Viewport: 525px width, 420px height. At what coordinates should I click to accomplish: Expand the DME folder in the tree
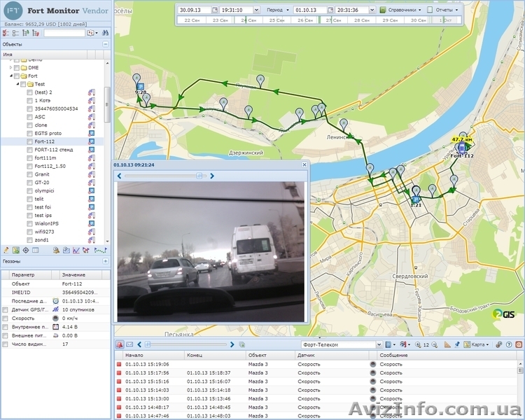pyautogui.click(x=11, y=68)
